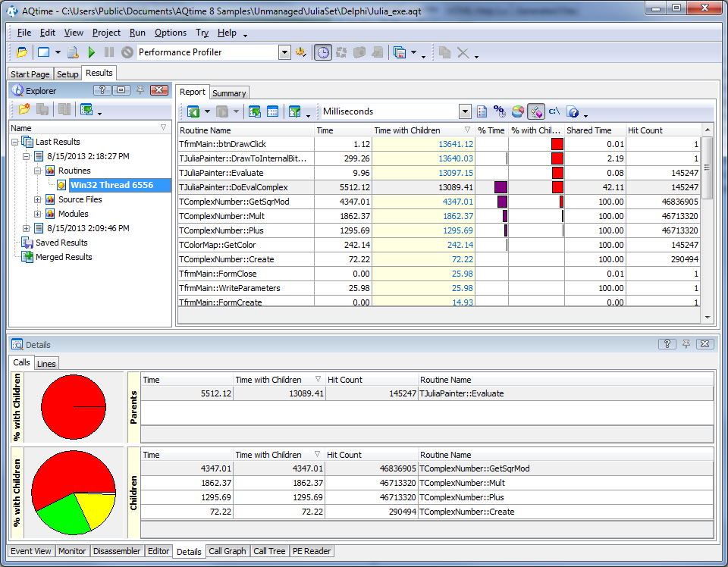Image resolution: width=728 pixels, height=567 pixels.
Task: Select the Open Project toolbar icon
Action: pyautogui.click(x=20, y=52)
